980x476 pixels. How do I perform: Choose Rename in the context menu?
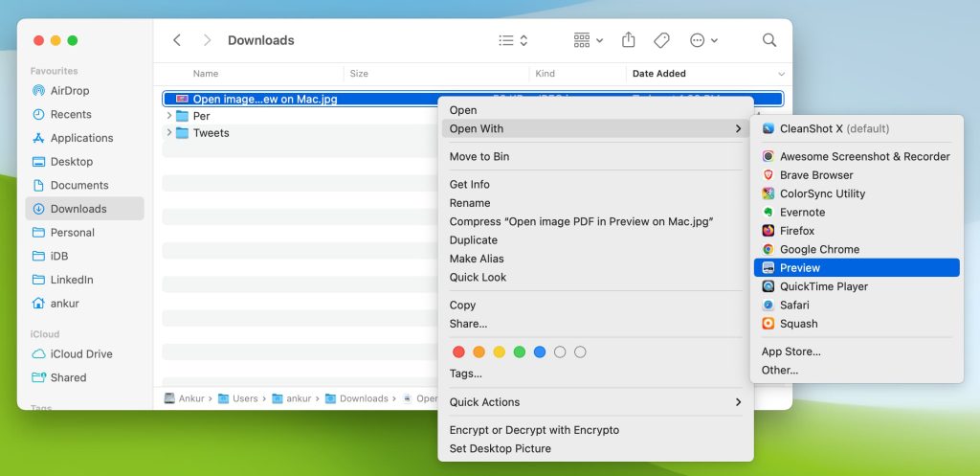pyautogui.click(x=595, y=203)
